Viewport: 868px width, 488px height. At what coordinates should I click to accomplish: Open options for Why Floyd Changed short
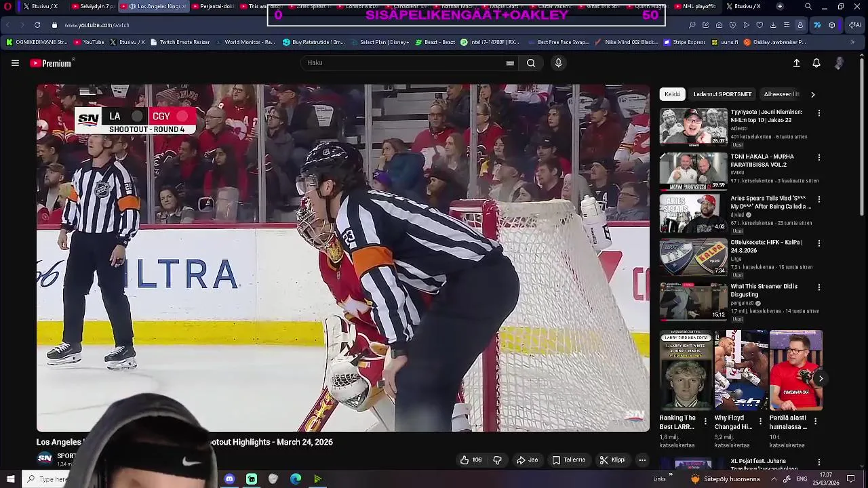(760, 421)
